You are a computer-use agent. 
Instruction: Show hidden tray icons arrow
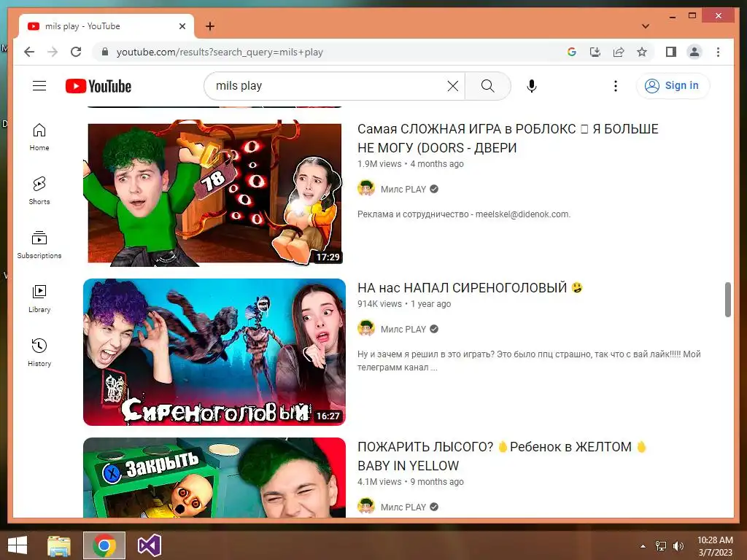coord(643,546)
